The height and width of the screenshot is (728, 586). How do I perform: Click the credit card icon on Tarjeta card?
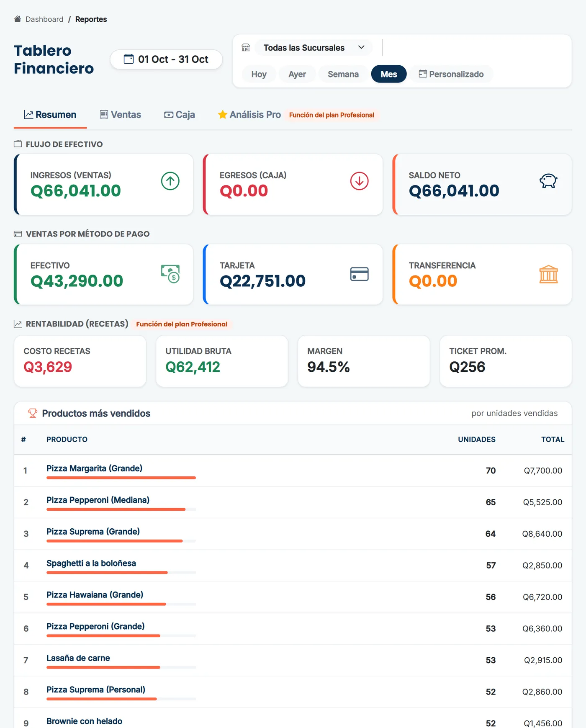(x=360, y=274)
